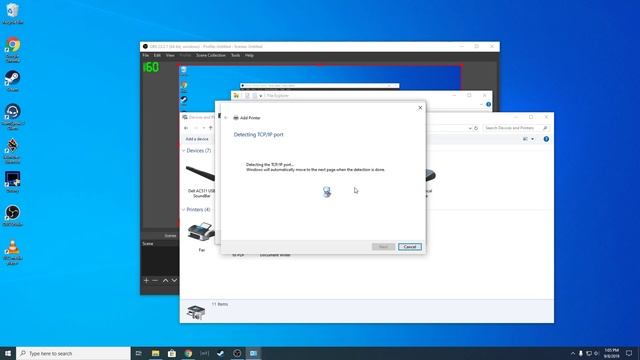Open the View menu in OBS
Viewport: 640px width, 360px height.
(170, 56)
